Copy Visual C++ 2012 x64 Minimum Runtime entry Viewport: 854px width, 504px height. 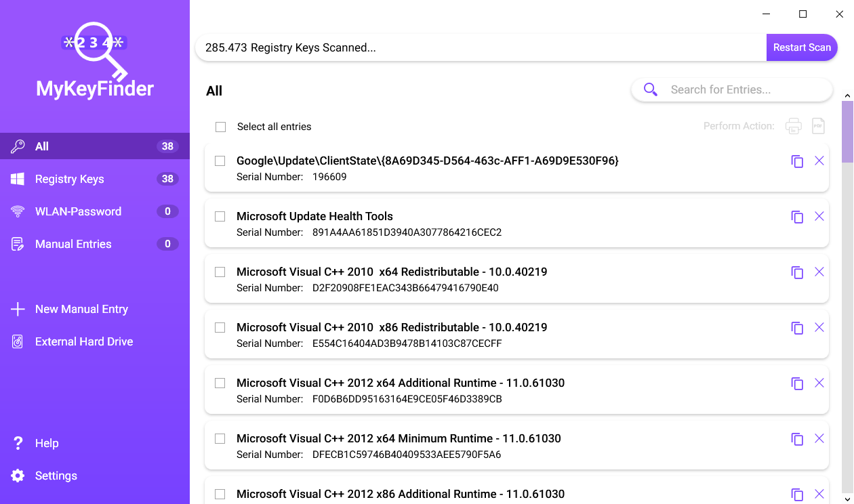tap(797, 439)
